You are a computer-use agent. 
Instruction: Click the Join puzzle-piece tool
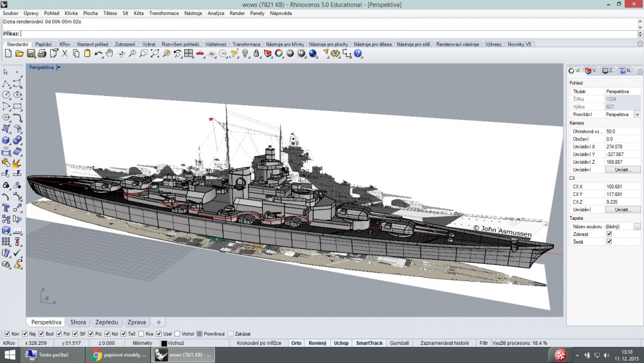click(x=6, y=163)
